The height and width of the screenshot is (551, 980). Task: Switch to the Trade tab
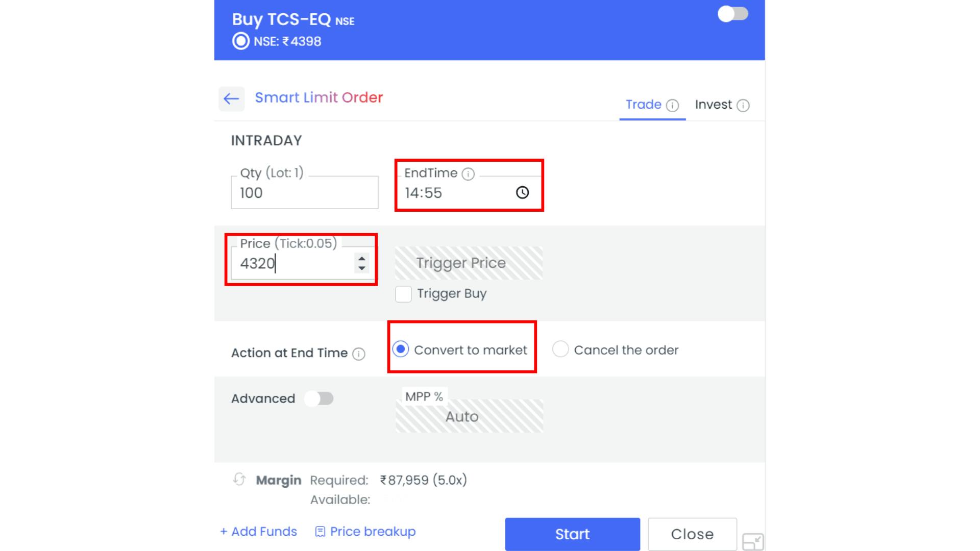[x=643, y=105]
